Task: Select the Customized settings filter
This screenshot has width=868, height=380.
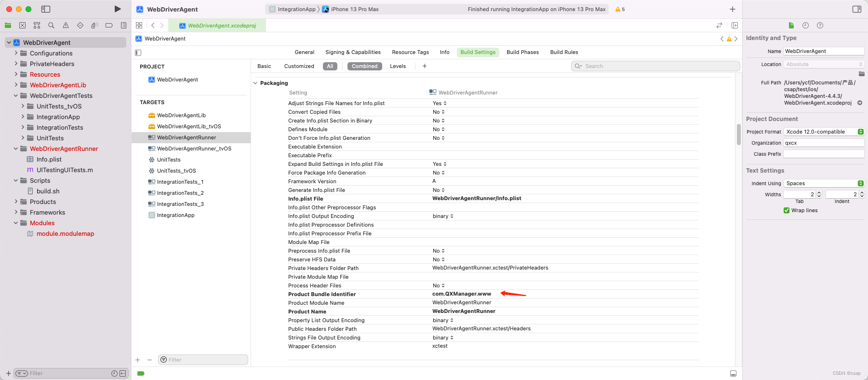Action: [x=299, y=67]
